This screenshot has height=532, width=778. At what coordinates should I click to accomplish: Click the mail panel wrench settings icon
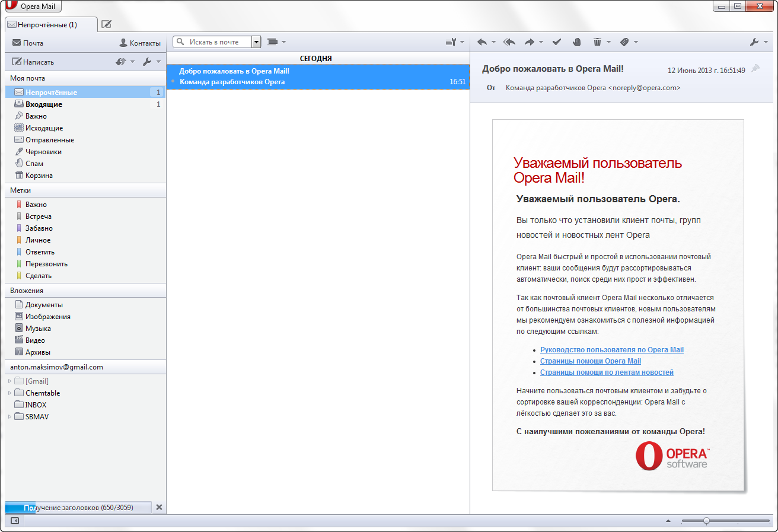point(148,62)
